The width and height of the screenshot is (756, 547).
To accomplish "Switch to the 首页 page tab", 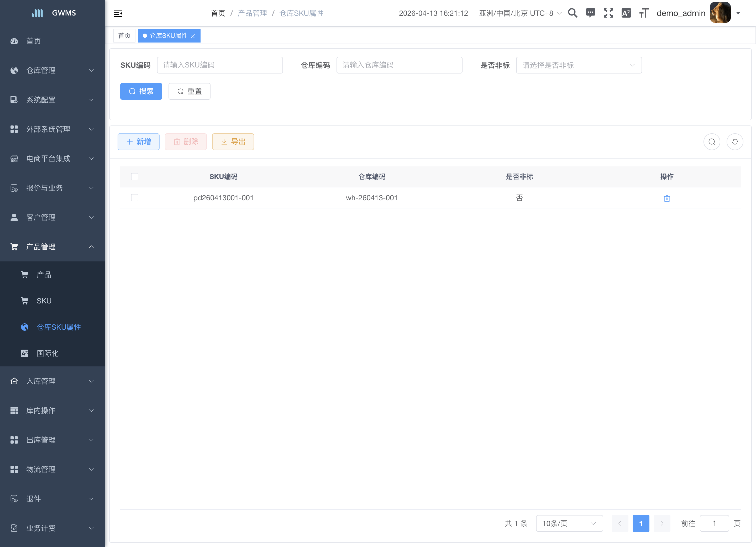I will pos(124,36).
